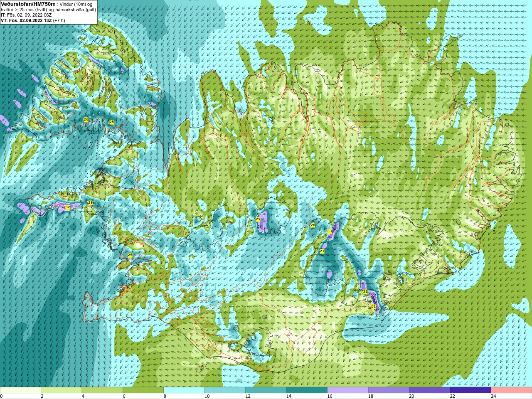Click the legend scale label '8'
The height and width of the screenshot is (399, 532).
165,396
